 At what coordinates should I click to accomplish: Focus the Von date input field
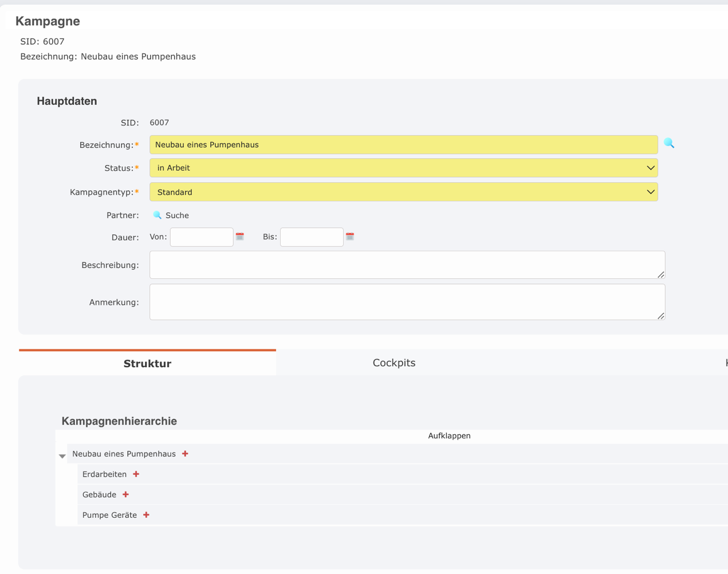coord(202,237)
